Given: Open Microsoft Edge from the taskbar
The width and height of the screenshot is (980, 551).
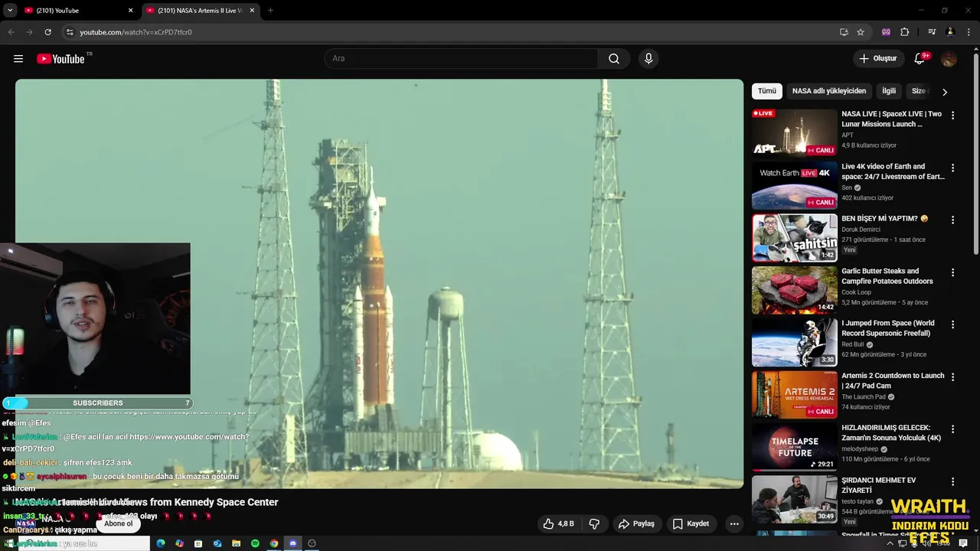Looking at the screenshot, I should click(x=161, y=543).
